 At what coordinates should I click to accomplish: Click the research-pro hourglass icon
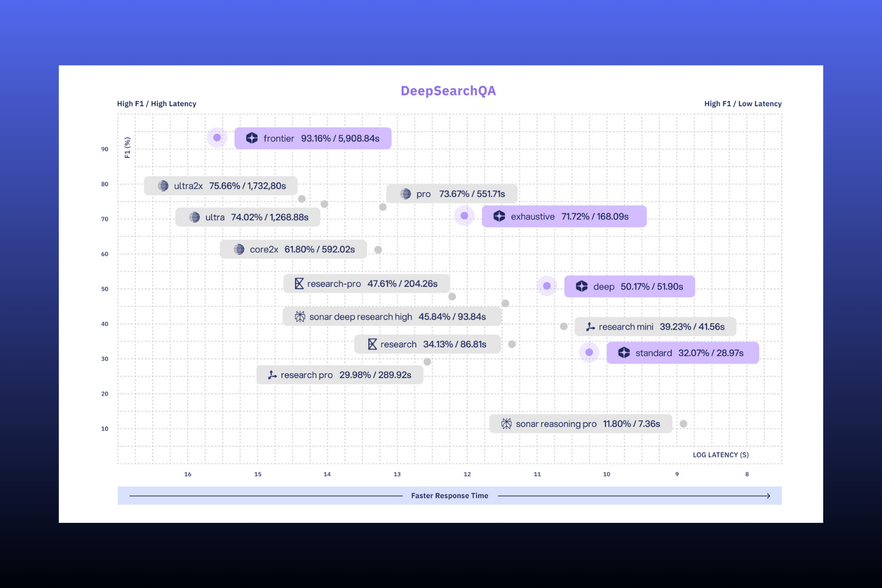point(299,284)
